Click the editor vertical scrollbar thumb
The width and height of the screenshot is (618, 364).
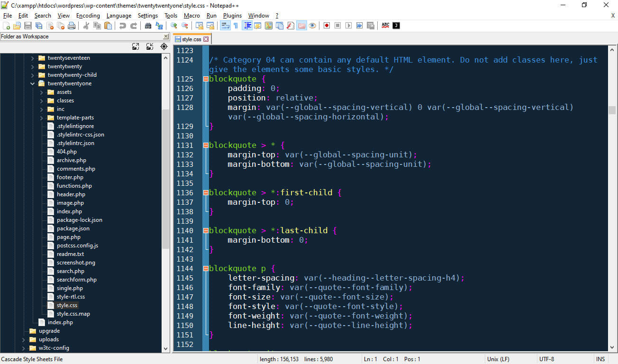612,110
